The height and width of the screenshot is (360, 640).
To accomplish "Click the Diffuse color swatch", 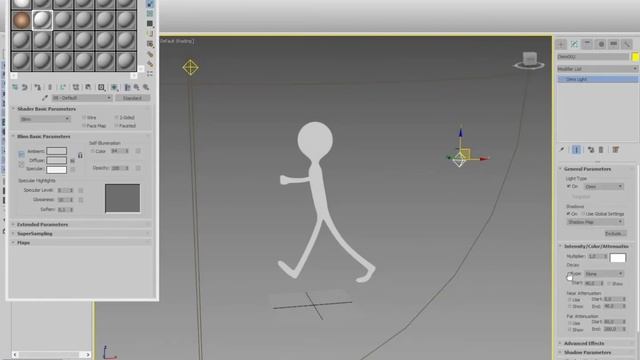I will pyautogui.click(x=56, y=160).
